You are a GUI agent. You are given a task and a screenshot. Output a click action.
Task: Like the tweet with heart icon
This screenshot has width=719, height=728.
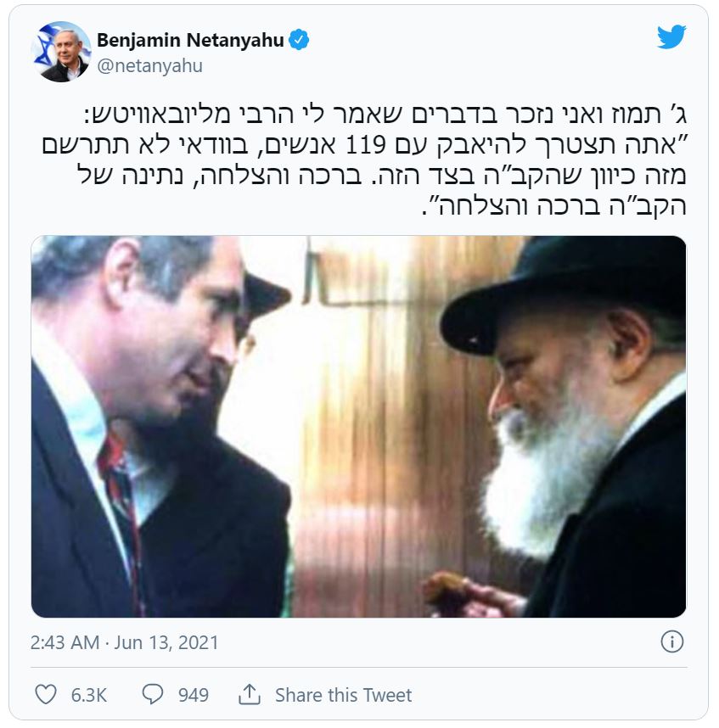coord(46,695)
